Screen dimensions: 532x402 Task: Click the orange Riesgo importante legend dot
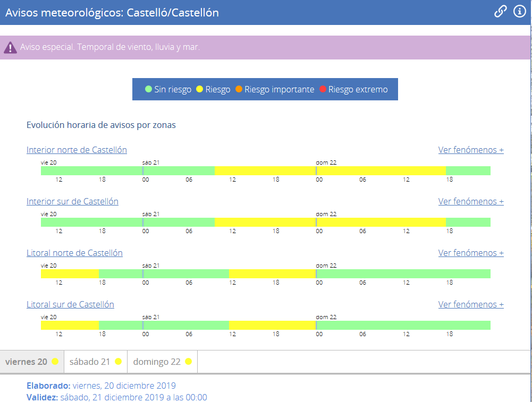coord(239,89)
